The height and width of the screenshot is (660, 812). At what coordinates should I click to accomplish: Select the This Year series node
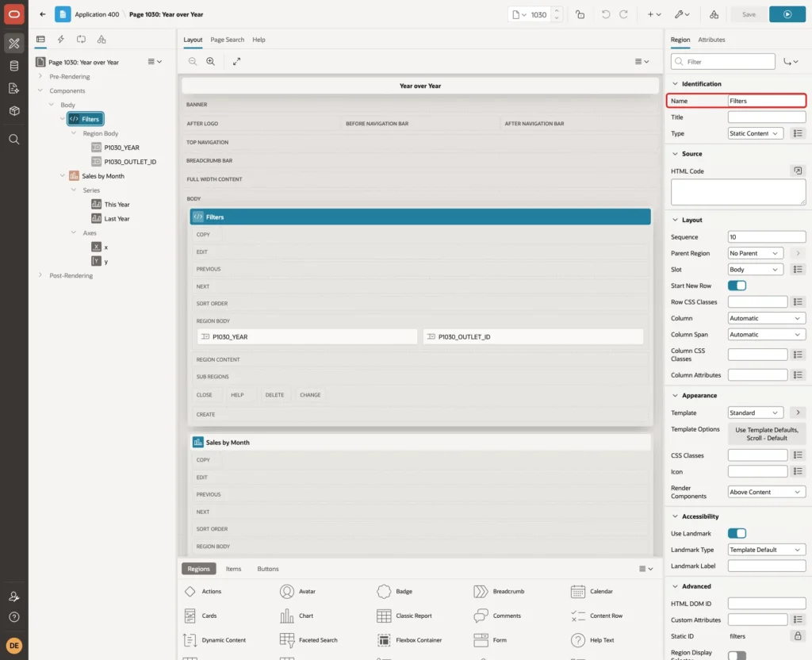117,205
